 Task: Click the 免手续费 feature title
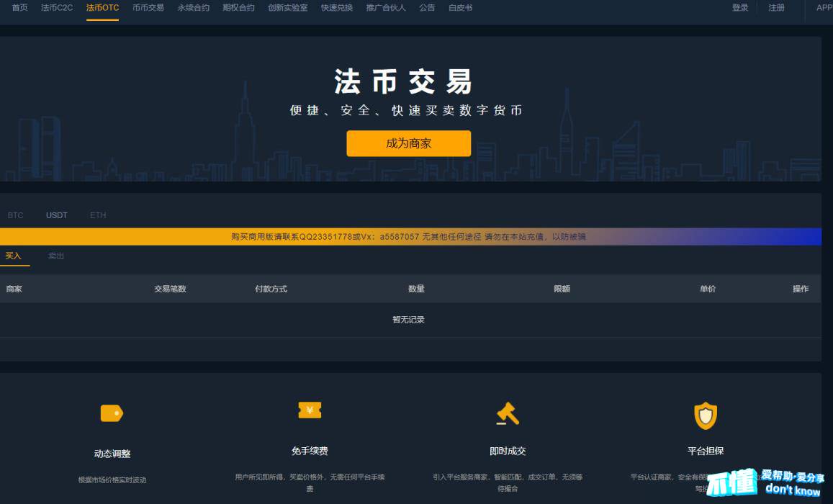coord(310,451)
